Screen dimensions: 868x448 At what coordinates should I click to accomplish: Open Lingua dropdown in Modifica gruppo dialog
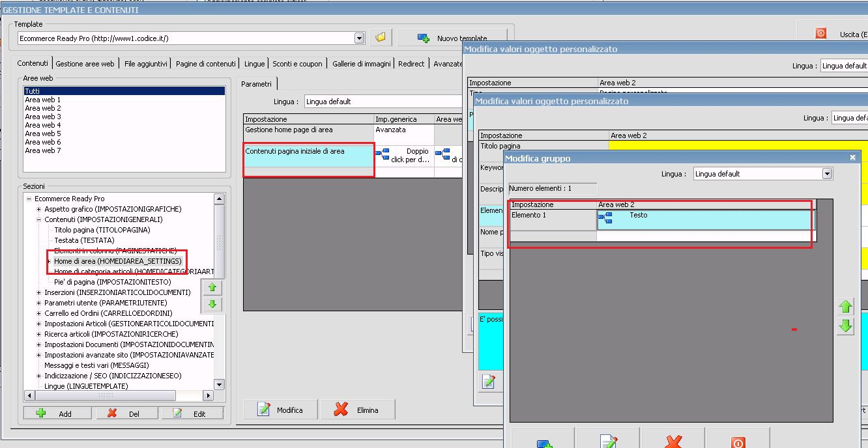827,174
